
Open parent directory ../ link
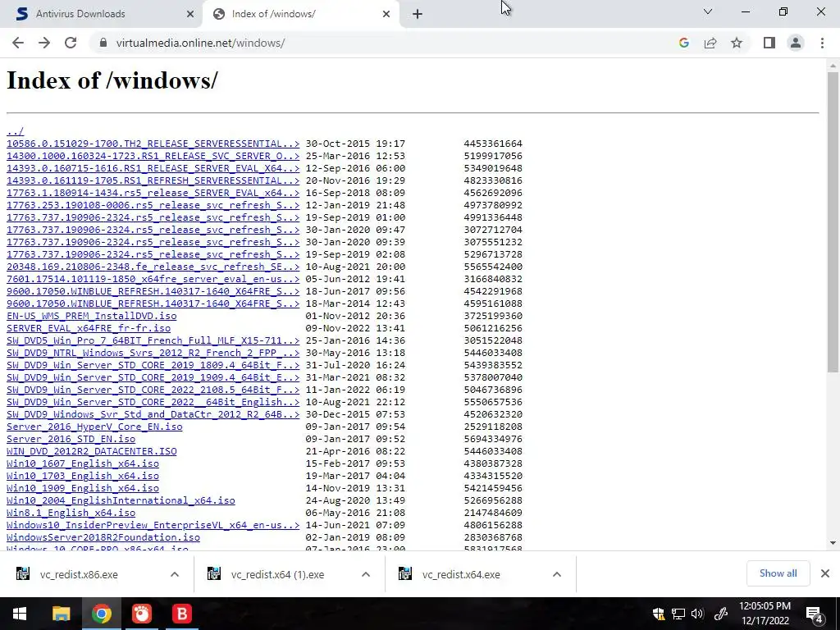pyautogui.click(x=15, y=131)
